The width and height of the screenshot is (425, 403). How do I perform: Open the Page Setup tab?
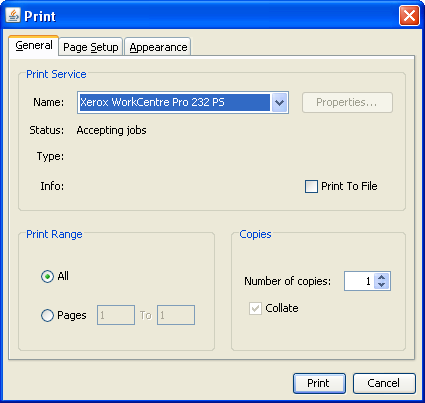click(91, 47)
